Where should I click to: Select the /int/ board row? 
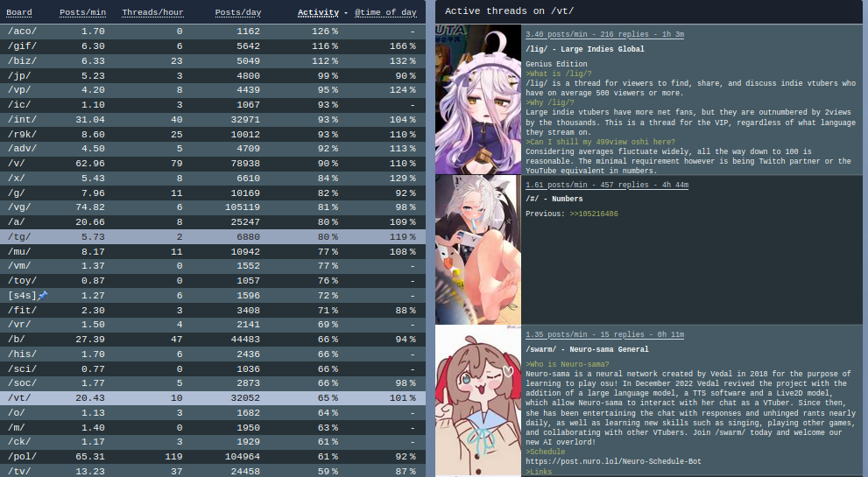click(213, 120)
